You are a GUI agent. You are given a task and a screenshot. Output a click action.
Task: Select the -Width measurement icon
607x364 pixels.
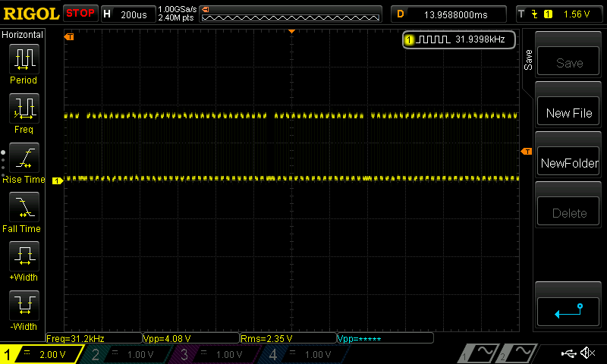(x=24, y=306)
